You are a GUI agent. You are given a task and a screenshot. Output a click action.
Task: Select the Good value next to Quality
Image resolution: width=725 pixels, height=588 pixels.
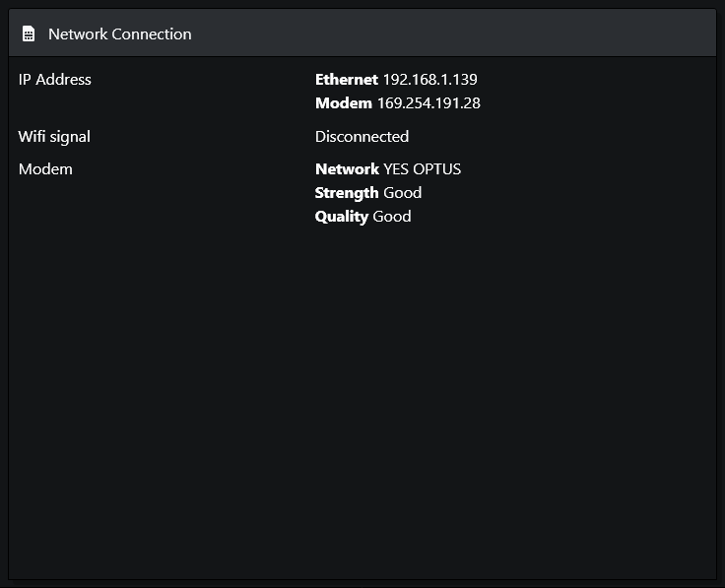click(x=392, y=217)
